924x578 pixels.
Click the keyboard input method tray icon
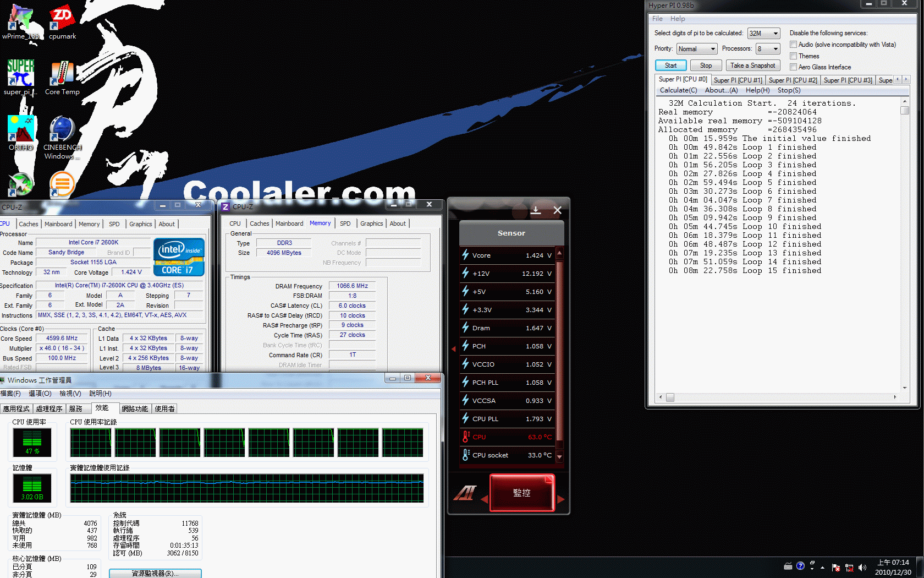coord(788,566)
